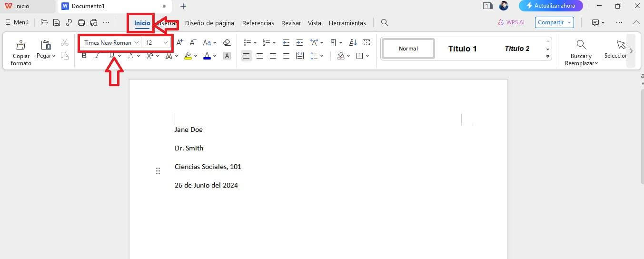The image size is (644, 259).
Task: Click the yellow highlight color button
Action: click(x=188, y=56)
